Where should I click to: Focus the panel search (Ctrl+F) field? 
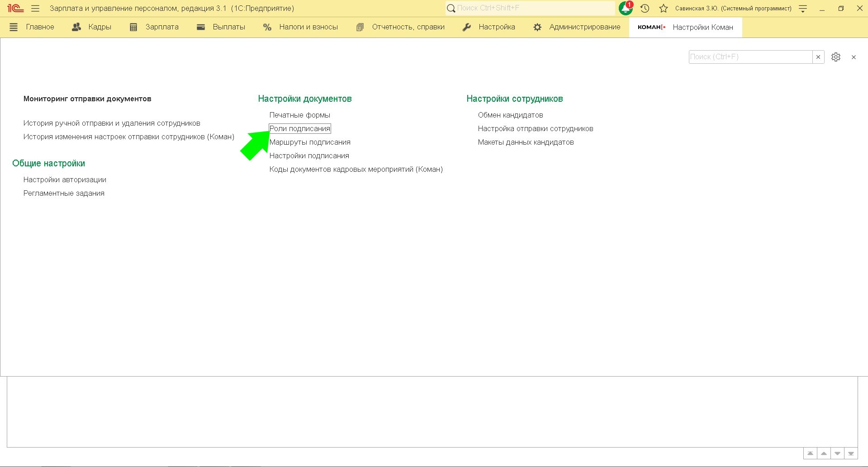[750, 57]
